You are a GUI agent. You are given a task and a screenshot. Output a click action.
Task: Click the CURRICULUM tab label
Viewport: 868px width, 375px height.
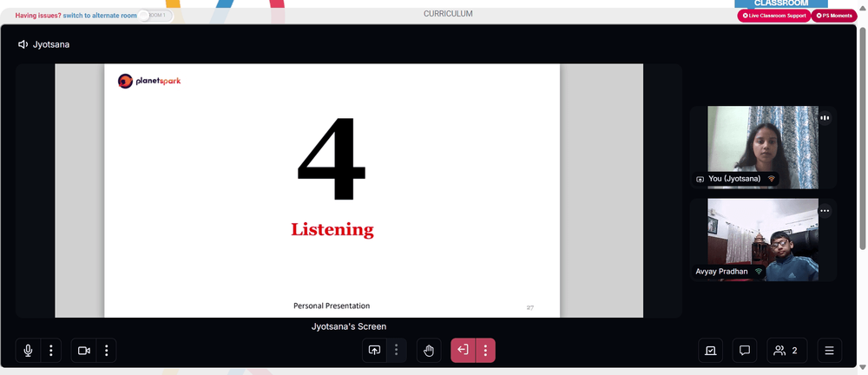[x=449, y=14]
